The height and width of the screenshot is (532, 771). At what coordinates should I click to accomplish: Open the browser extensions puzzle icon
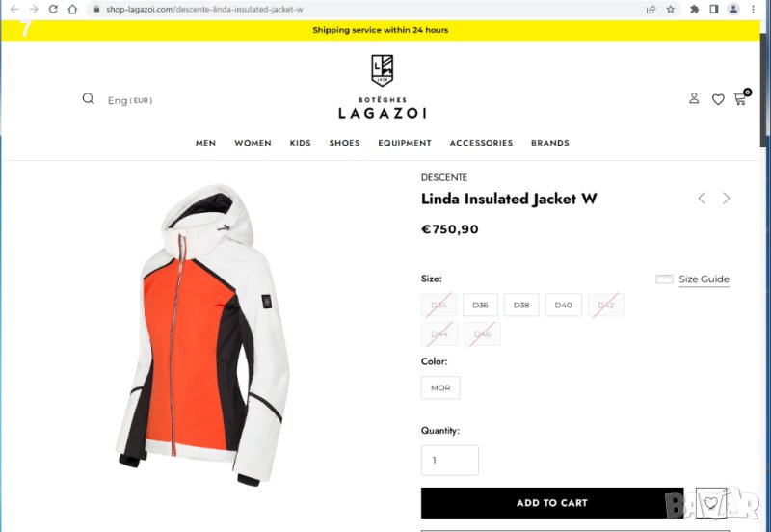tap(694, 9)
